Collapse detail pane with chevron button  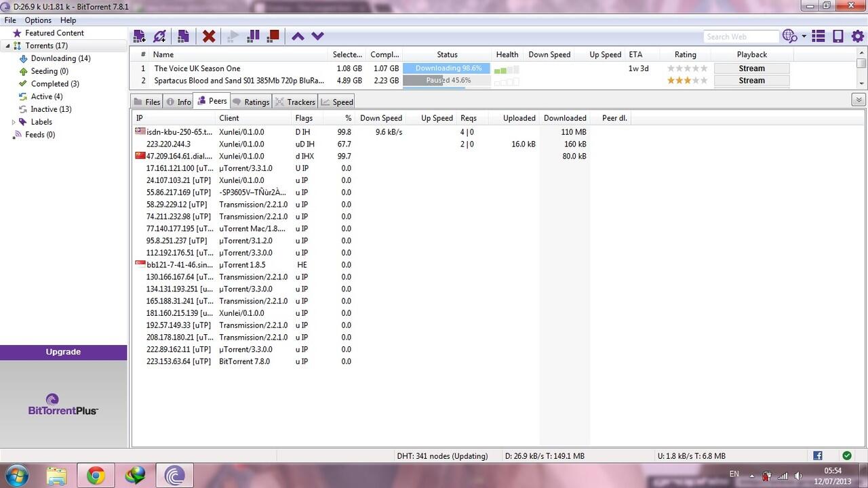(x=859, y=100)
